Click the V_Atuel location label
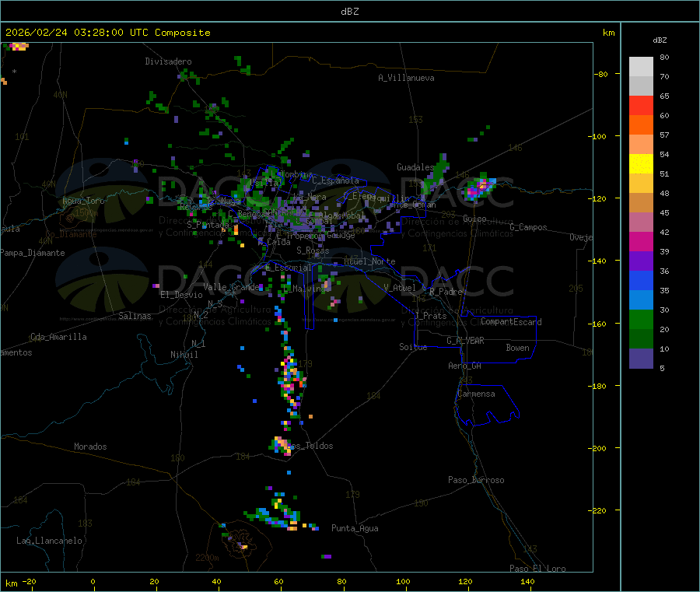The image size is (700, 592). point(400,288)
